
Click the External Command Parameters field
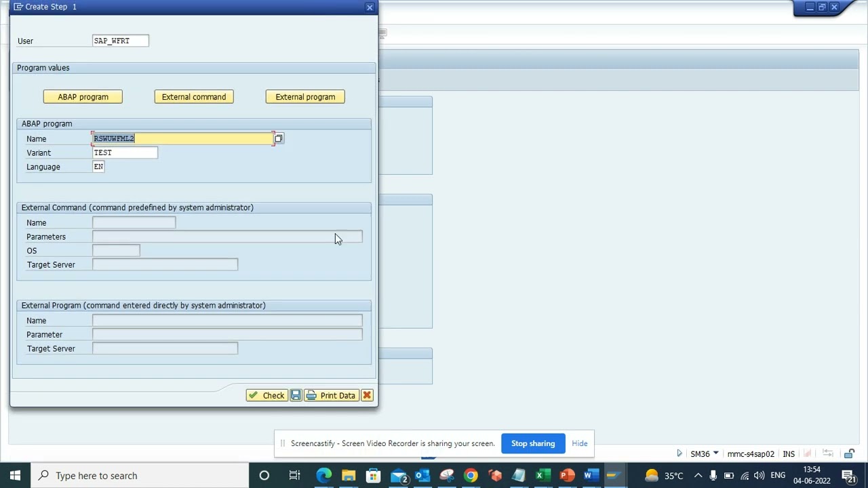pyautogui.click(x=227, y=237)
